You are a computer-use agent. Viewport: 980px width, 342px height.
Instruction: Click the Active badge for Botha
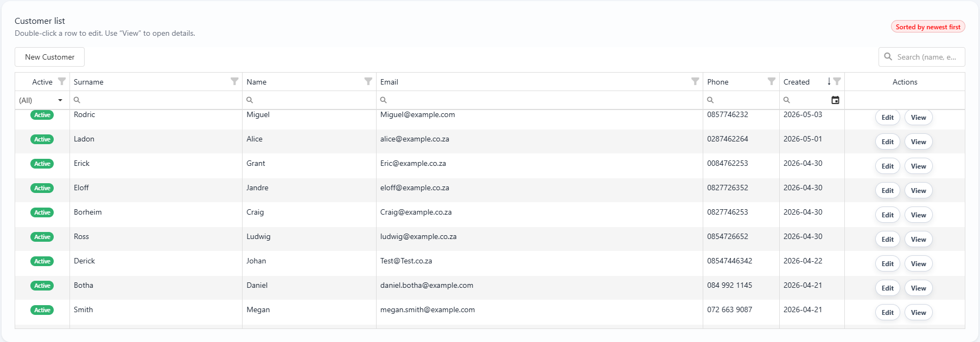[x=42, y=286]
